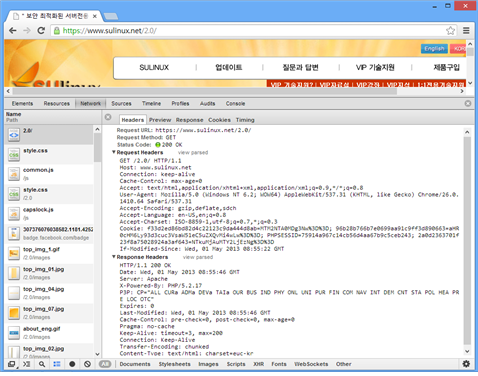Toggle network recording round button
The height and width of the screenshot is (376, 478).
tap(72, 364)
